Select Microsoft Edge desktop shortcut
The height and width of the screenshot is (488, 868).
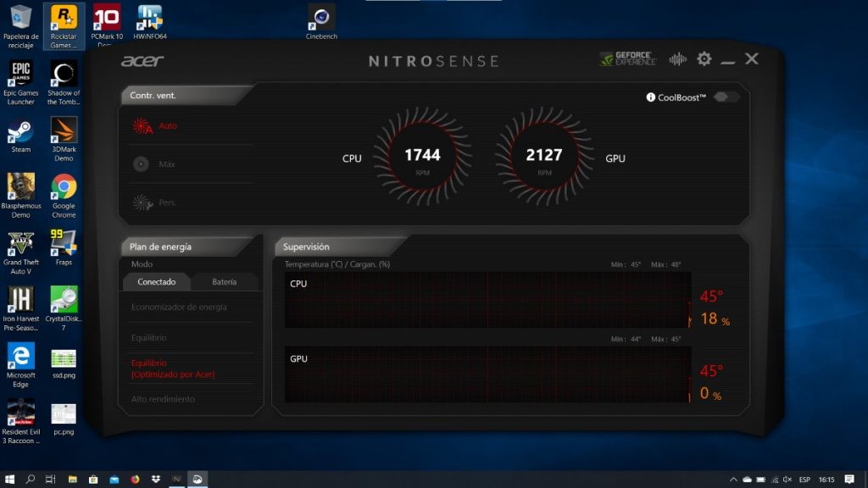point(21,365)
